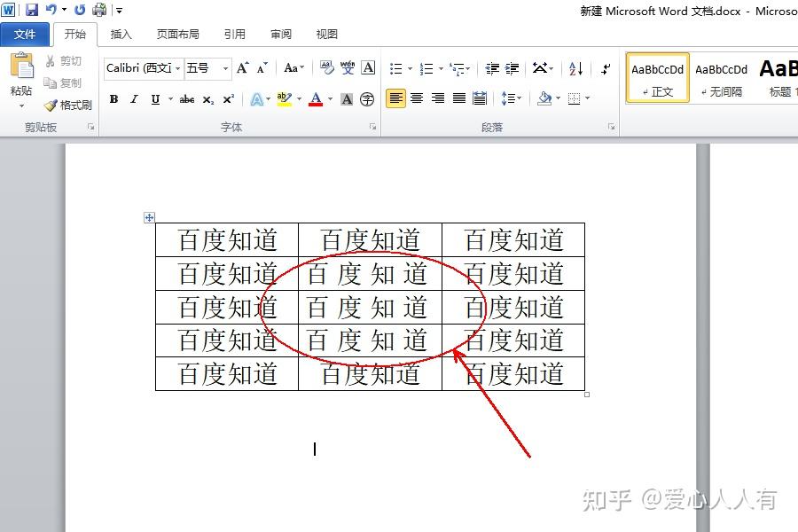Open the underline style dropdown arrow
The image size is (798, 532).
coord(170,99)
